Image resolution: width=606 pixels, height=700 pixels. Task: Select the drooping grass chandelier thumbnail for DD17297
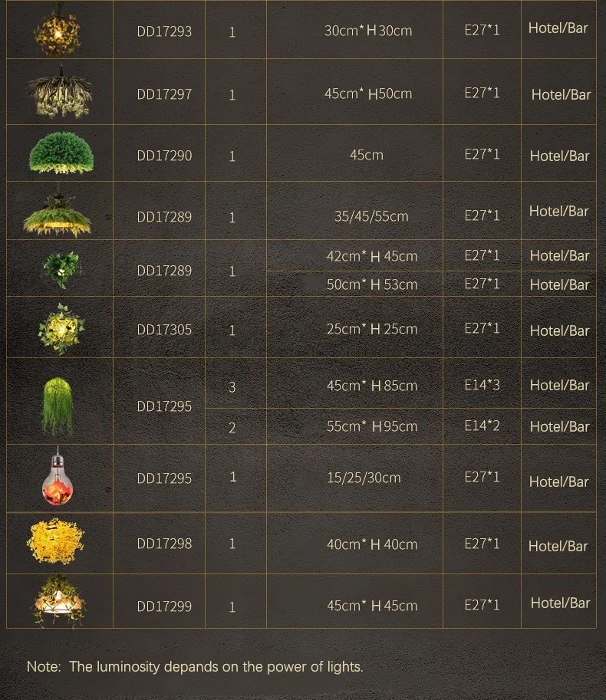pos(59,92)
